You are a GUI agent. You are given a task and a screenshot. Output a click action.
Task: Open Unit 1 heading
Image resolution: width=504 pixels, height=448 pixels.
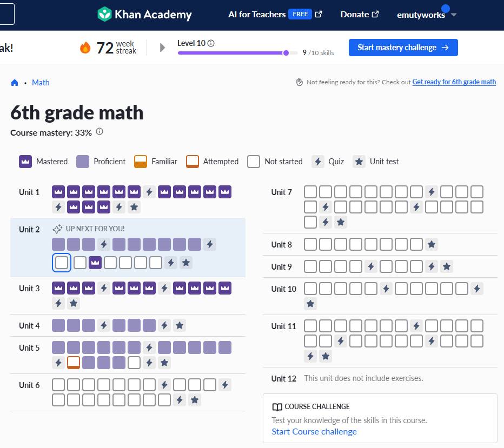pyautogui.click(x=29, y=192)
